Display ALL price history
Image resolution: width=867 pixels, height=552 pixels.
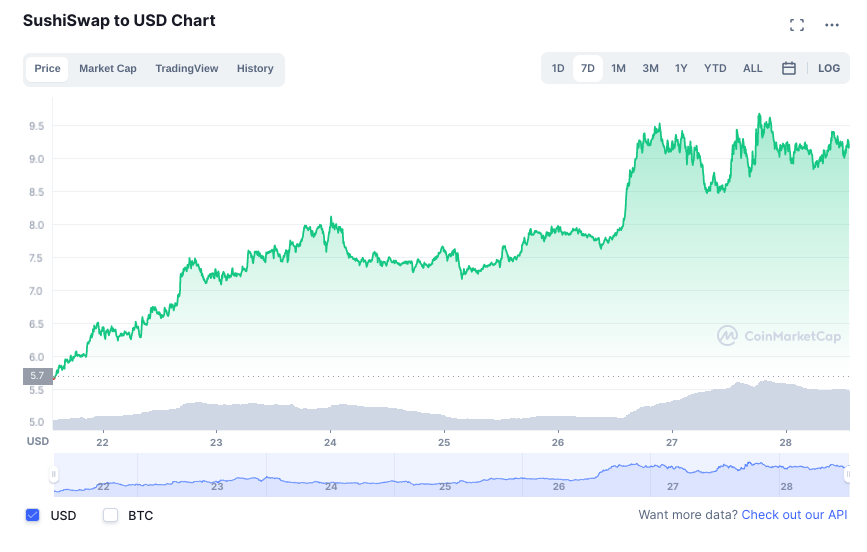pos(753,68)
